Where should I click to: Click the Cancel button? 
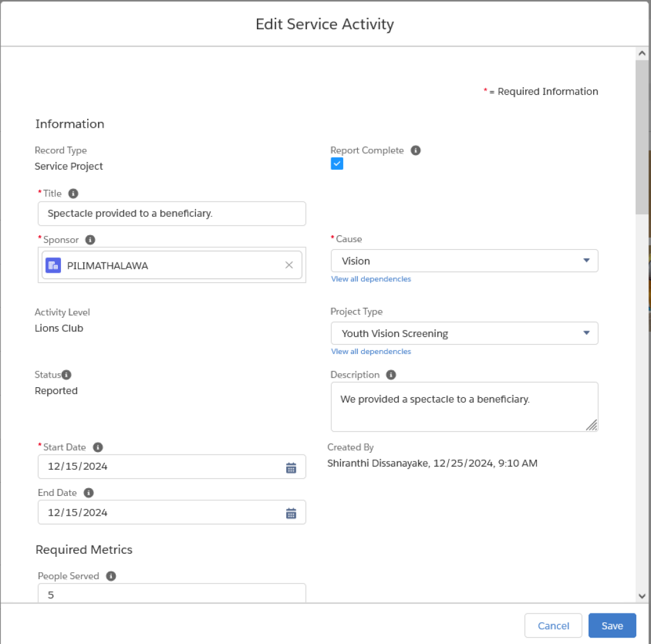tap(553, 626)
